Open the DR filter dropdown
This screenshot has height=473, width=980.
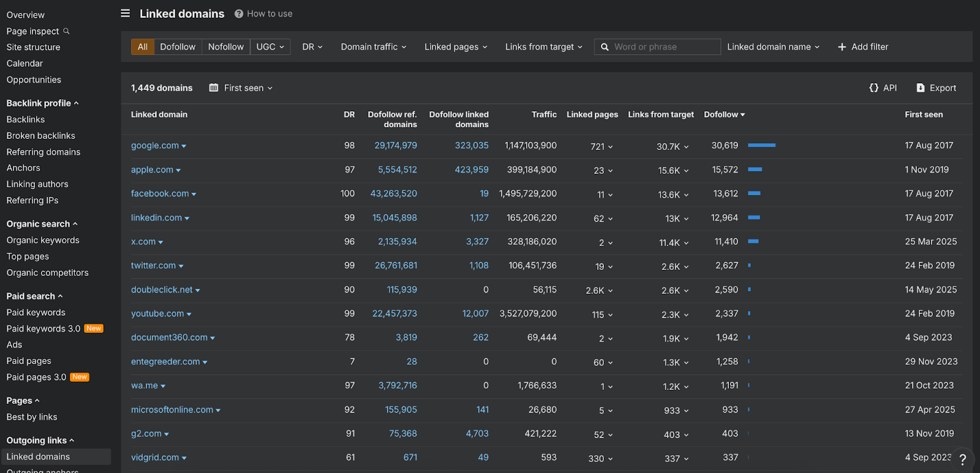pos(312,47)
